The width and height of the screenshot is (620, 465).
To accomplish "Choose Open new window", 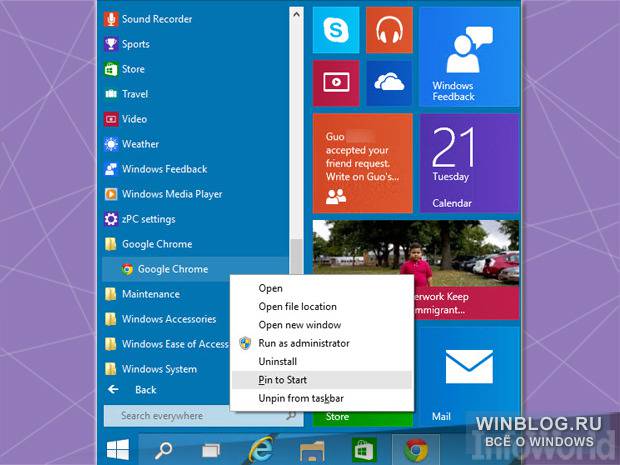I will pyautogui.click(x=321, y=325).
